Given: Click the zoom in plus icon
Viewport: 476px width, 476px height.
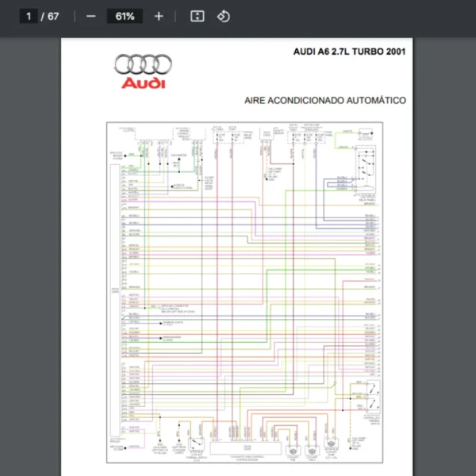Looking at the screenshot, I should (159, 17).
